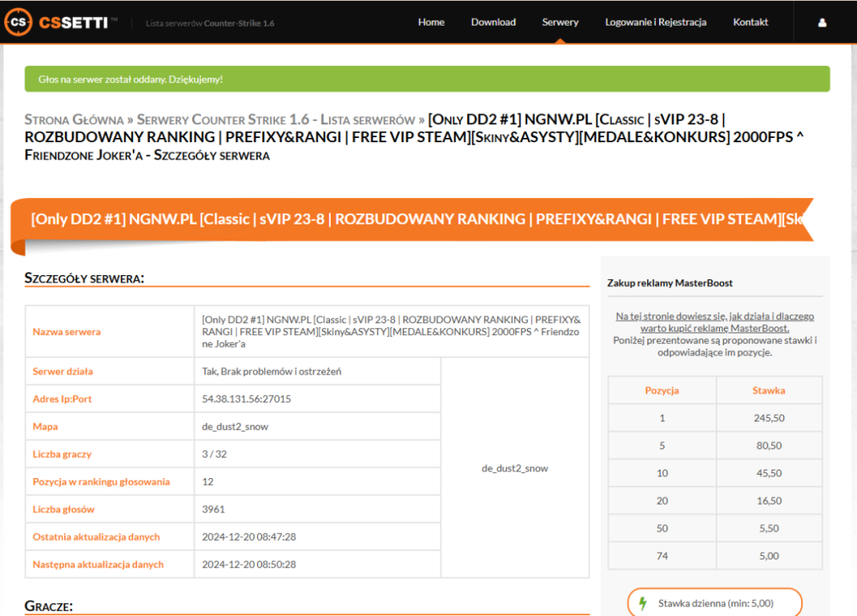Screen dimensions: 857x616
Task: Click the Szczegóły serwera heading
Action: [84, 278]
